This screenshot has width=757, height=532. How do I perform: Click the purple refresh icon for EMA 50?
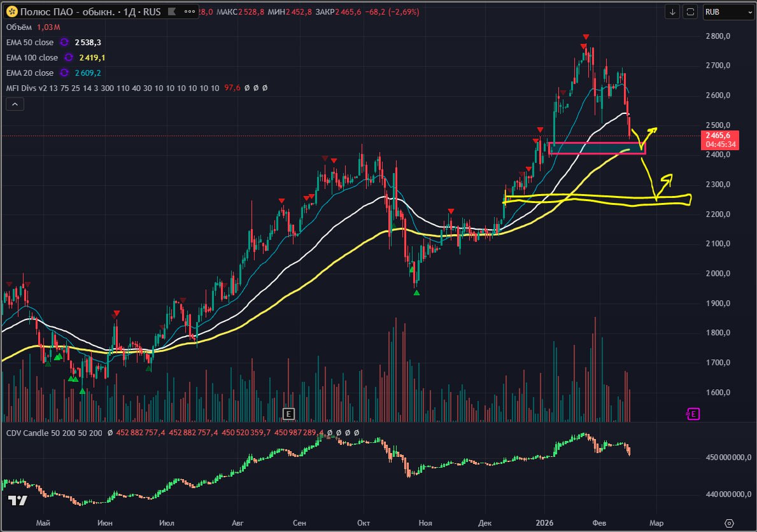coord(64,42)
